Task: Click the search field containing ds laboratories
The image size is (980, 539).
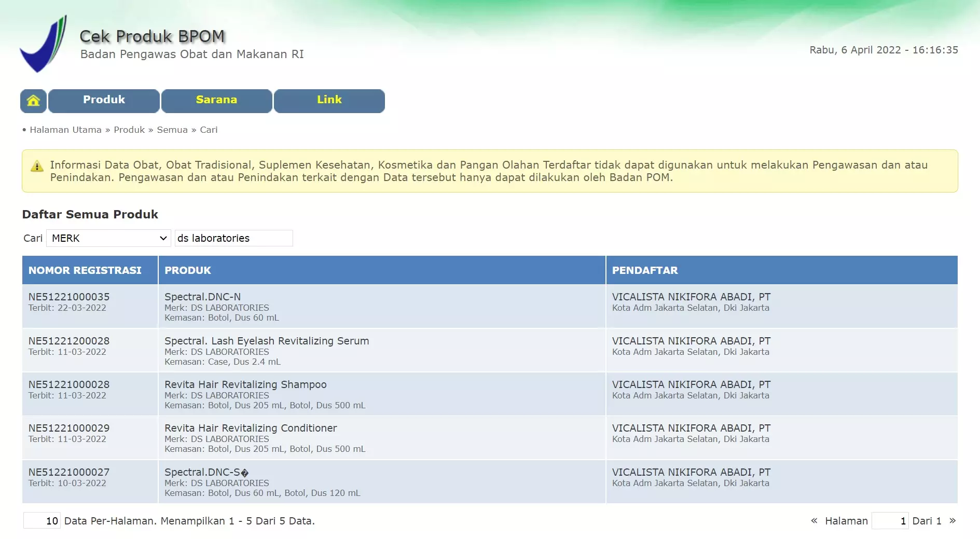Action: (x=234, y=238)
